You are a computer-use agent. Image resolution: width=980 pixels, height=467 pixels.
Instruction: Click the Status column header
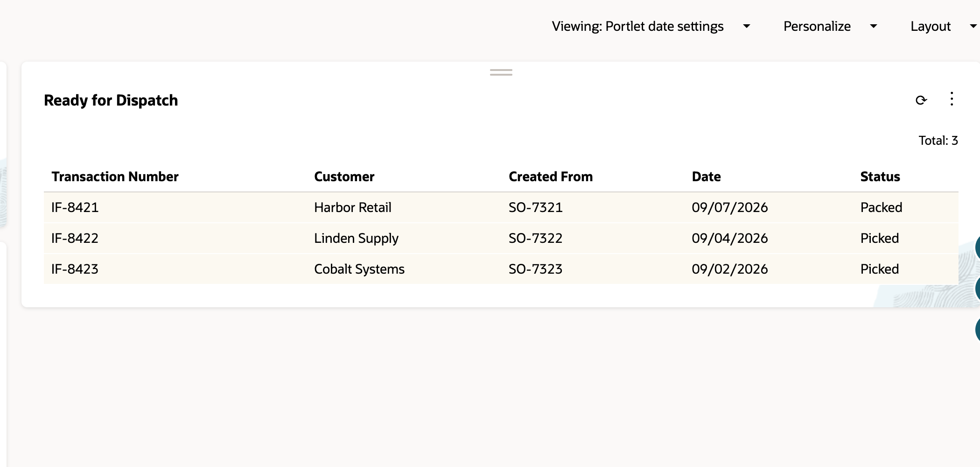pyautogui.click(x=880, y=177)
